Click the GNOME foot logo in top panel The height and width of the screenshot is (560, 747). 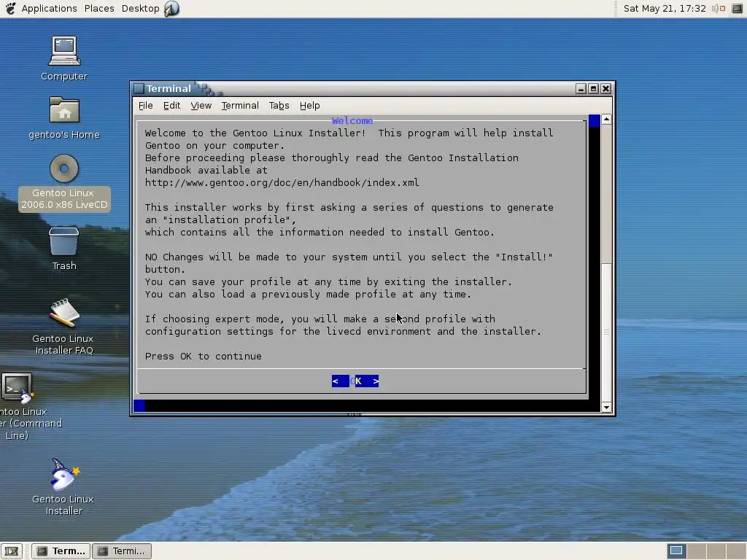pyautogui.click(x=10, y=9)
